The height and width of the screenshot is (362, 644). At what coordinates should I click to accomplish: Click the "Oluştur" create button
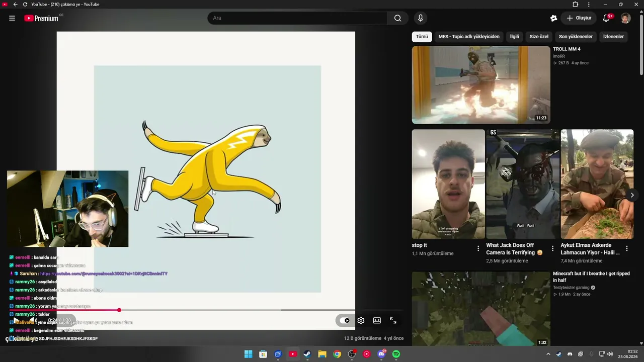coord(579,18)
